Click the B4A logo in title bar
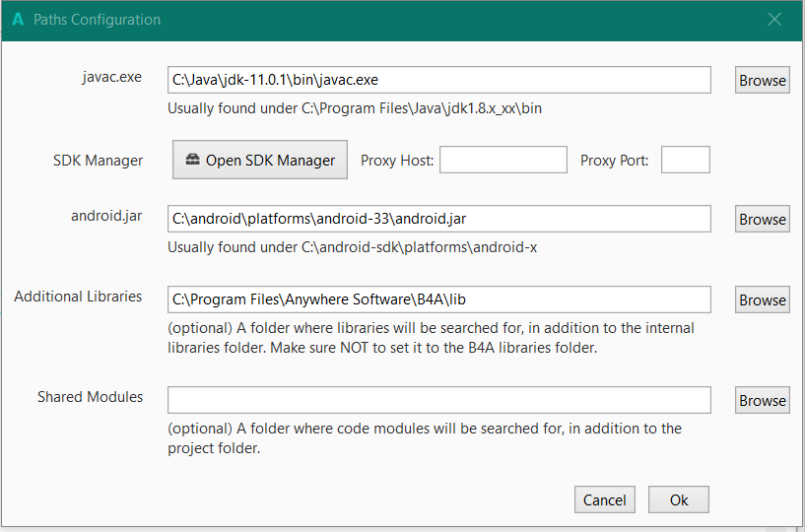The height and width of the screenshot is (532, 805). [x=18, y=20]
